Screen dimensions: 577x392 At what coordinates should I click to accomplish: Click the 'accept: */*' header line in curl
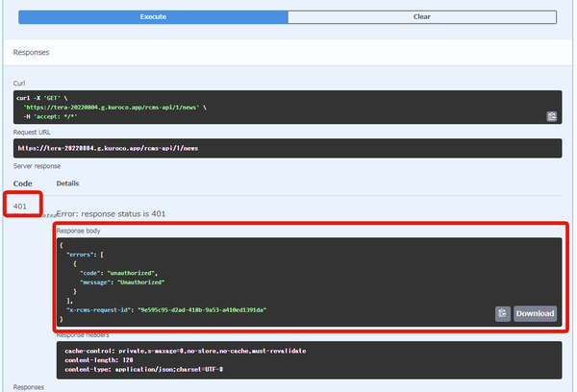[x=50, y=116]
